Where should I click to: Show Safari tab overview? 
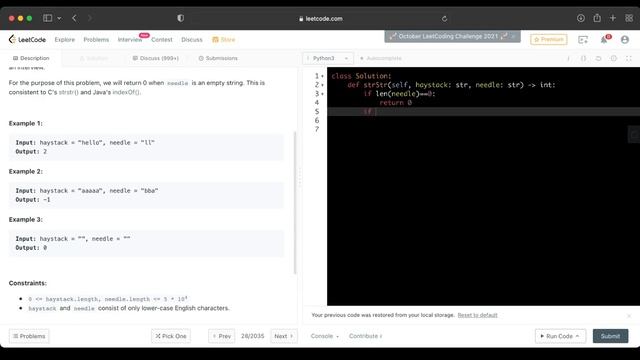point(629,18)
